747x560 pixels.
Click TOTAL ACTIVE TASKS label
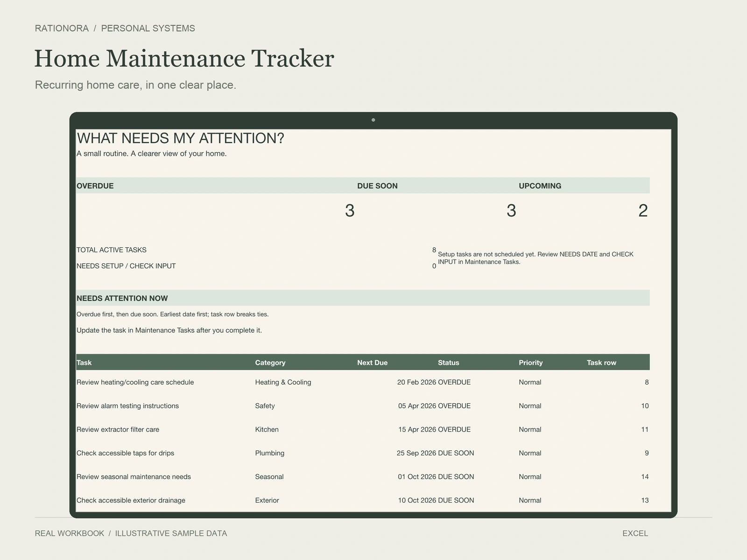pos(112,250)
